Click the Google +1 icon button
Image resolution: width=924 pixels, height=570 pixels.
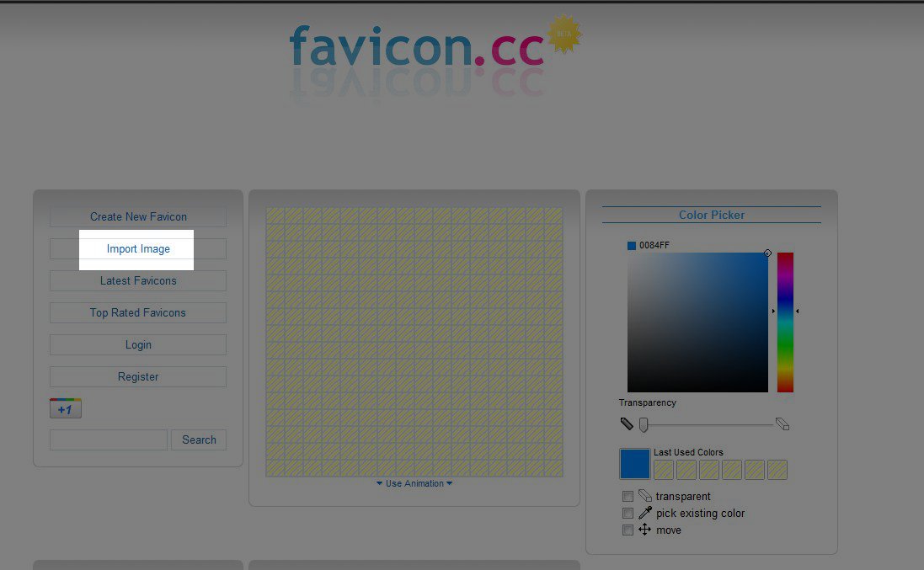tap(66, 409)
